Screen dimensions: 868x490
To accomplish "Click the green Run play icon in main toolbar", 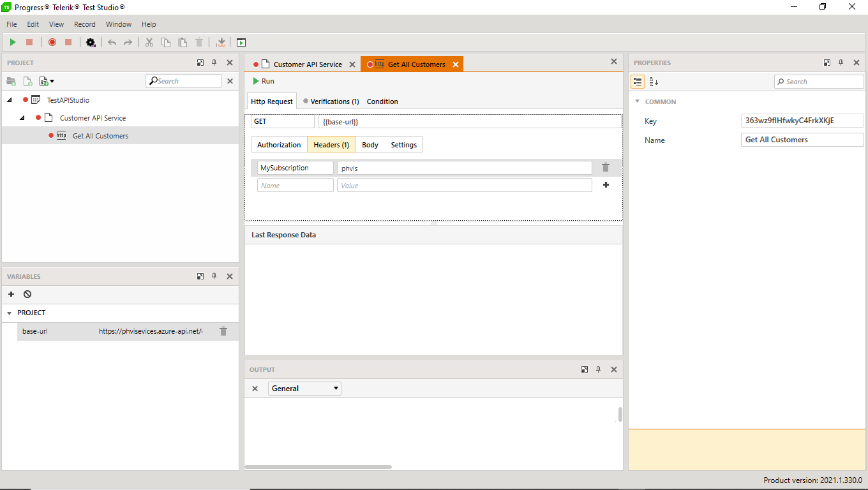I will click(x=13, y=42).
